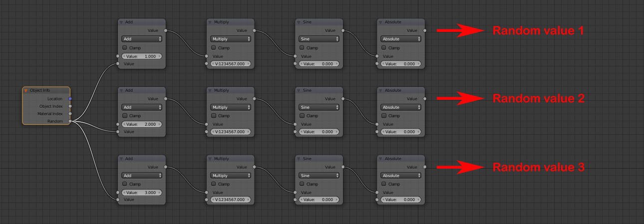Click the Sine node's 0.000 value slider in Random value 3 chain
644x224 pixels.
319,200
